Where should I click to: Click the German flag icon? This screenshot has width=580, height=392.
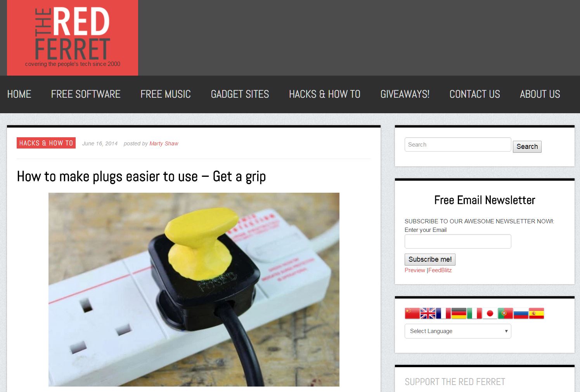tap(459, 313)
